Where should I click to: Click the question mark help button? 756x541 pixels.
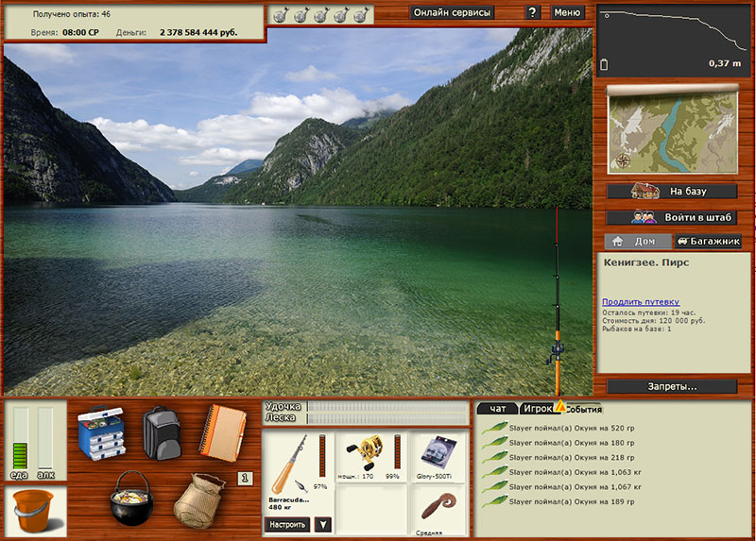(532, 12)
